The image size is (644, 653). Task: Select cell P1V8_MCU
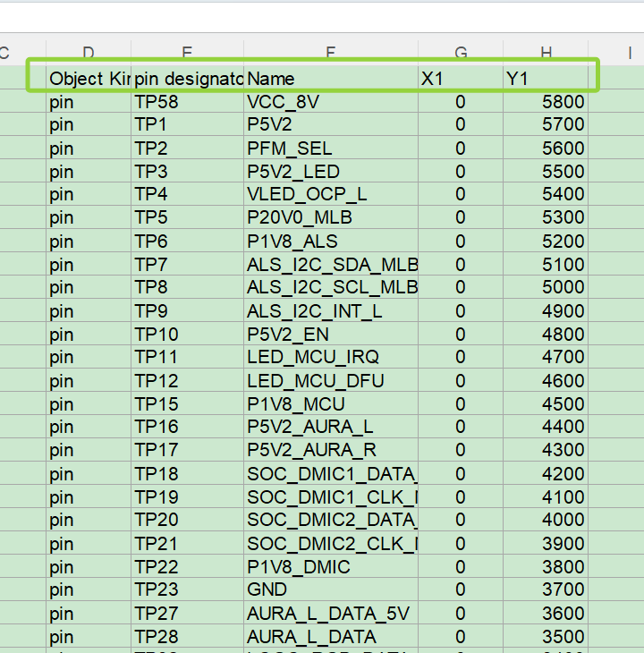point(331,403)
